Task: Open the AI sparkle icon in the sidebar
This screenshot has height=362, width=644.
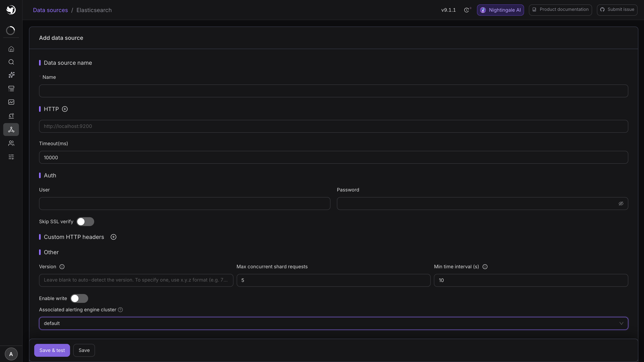Action: [x=11, y=75]
